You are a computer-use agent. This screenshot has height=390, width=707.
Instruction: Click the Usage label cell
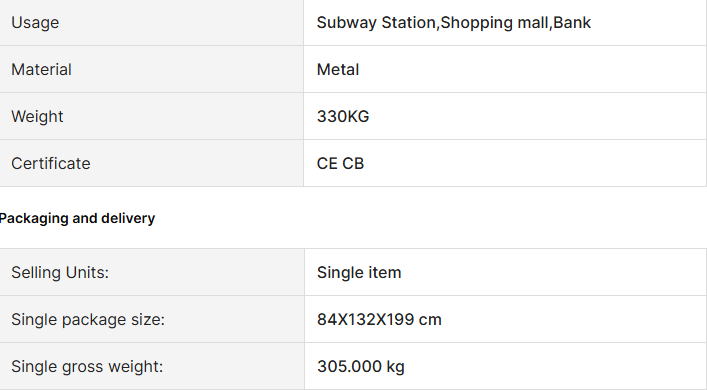click(x=152, y=23)
